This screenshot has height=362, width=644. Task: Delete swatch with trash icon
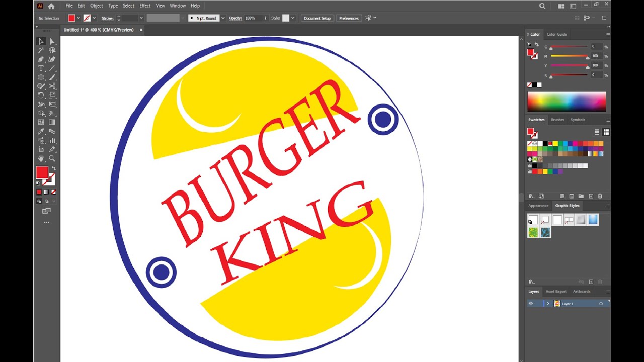click(600, 196)
